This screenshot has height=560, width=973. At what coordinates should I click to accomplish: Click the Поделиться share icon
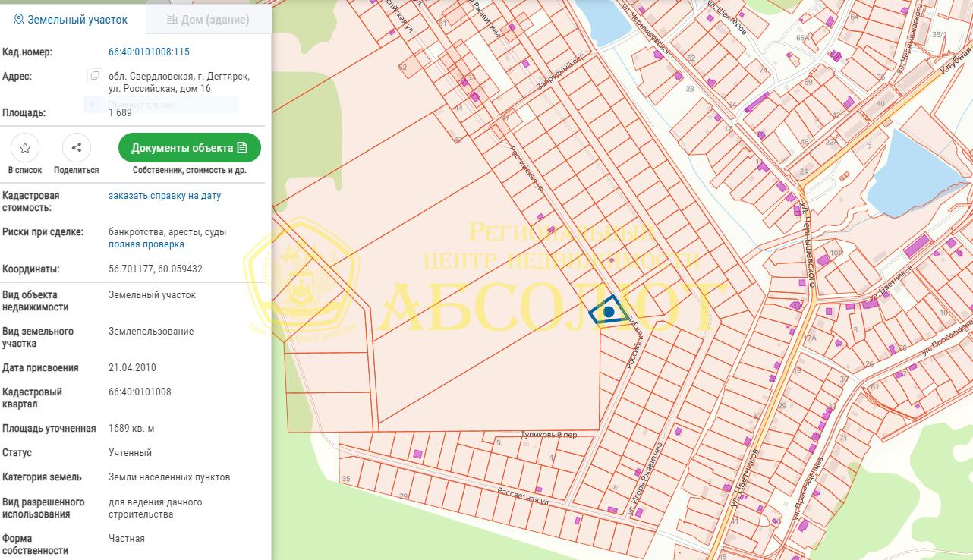click(76, 147)
